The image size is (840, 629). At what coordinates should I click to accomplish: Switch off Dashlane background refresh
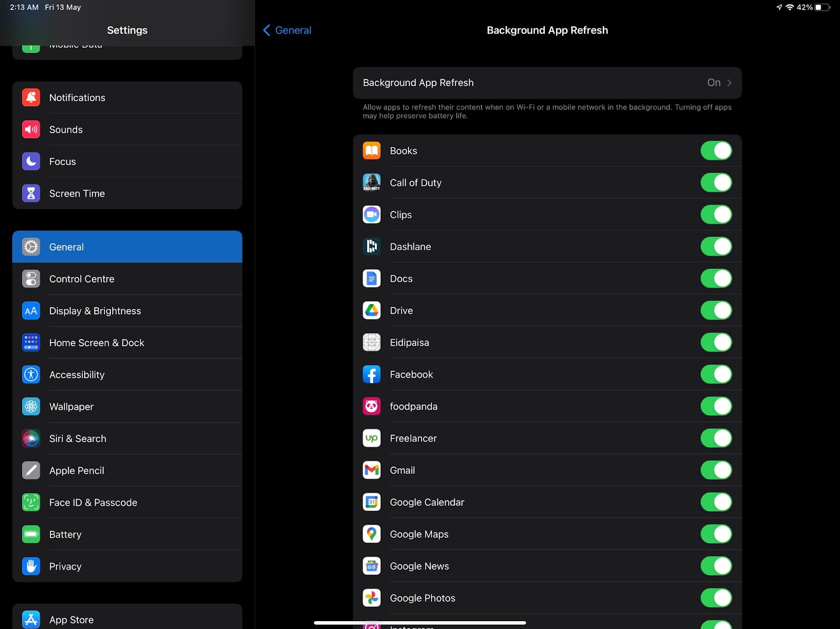[716, 247]
